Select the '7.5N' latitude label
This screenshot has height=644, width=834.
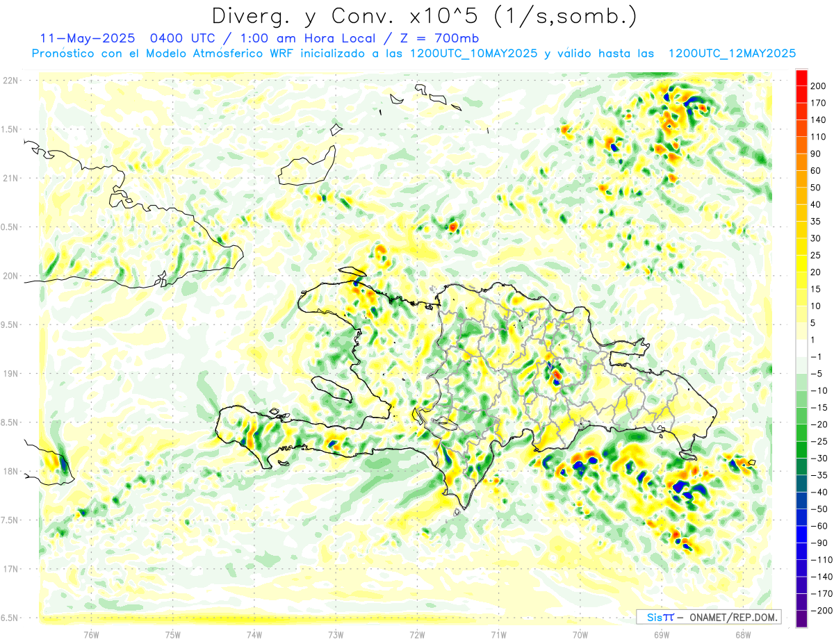(x=10, y=520)
